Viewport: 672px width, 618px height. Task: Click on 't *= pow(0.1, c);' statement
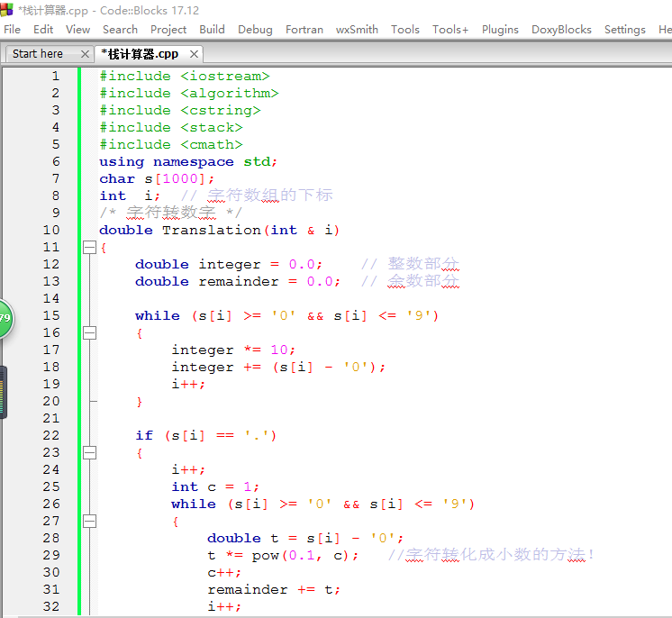[x=283, y=556]
